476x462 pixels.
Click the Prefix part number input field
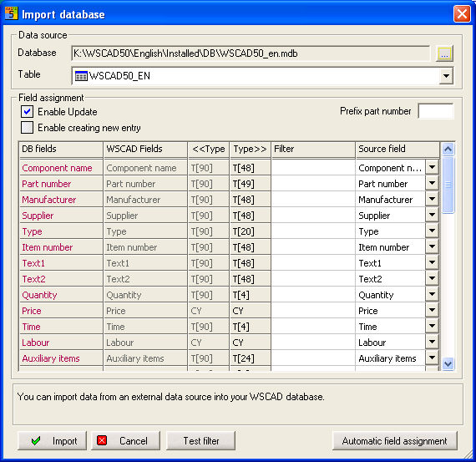tap(436, 111)
